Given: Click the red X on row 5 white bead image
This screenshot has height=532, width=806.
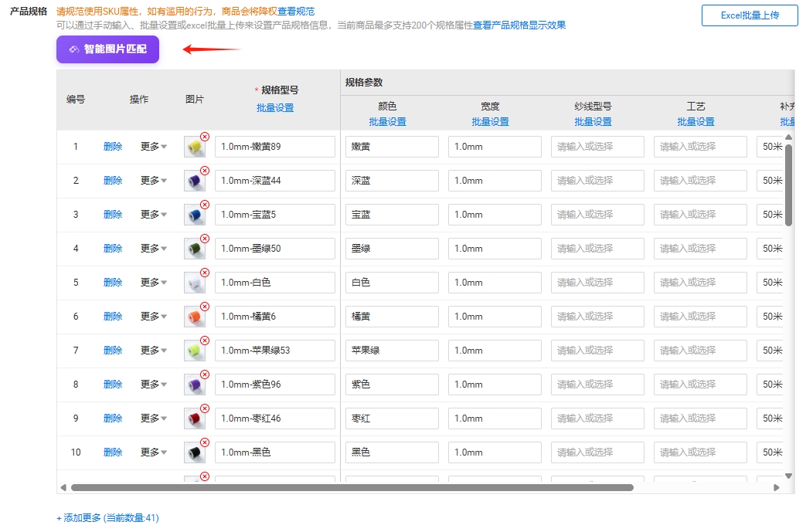Looking at the screenshot, I should click(x=204, y=272).
